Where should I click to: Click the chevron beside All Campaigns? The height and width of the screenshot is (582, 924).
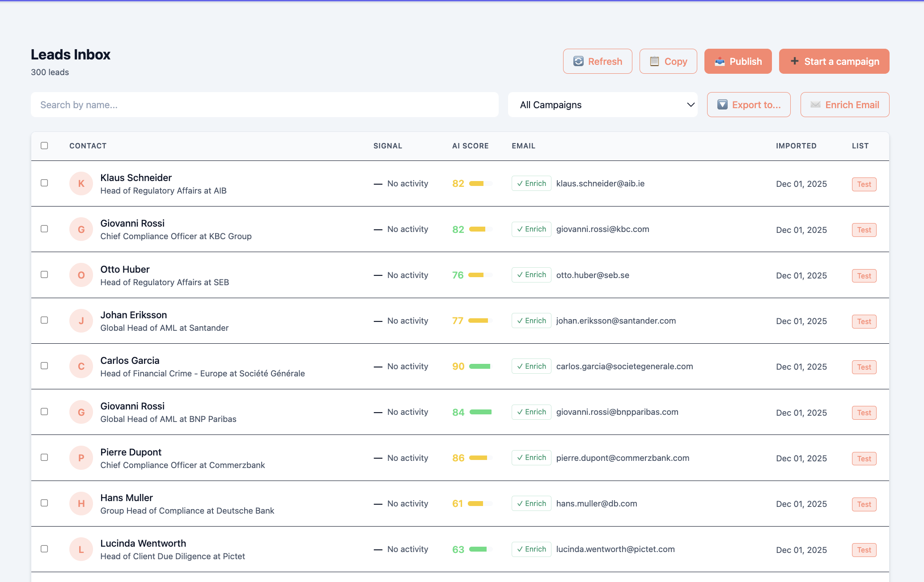click(690, 105)
